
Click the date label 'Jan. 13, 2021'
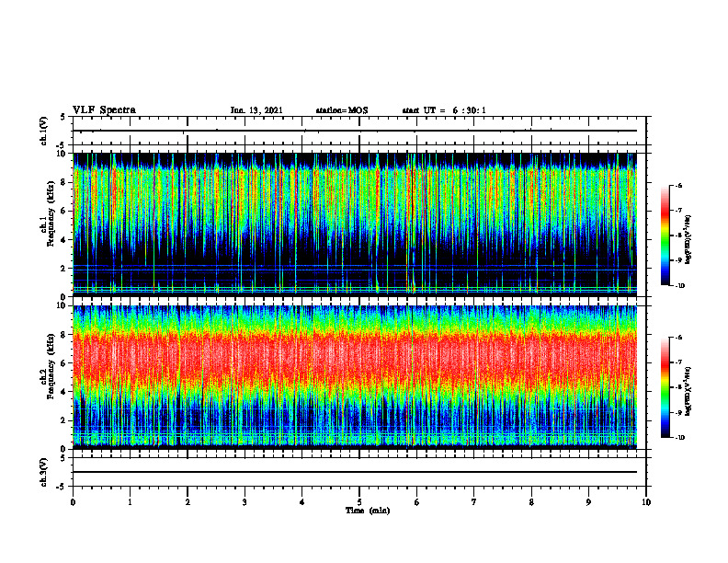[x=256, y=110]
